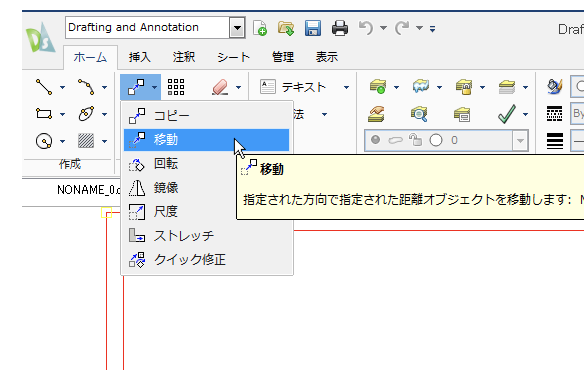Open the 管理 ribbon tab
The width and height of the screenshot is (584, 370).
tap(283, 57)
